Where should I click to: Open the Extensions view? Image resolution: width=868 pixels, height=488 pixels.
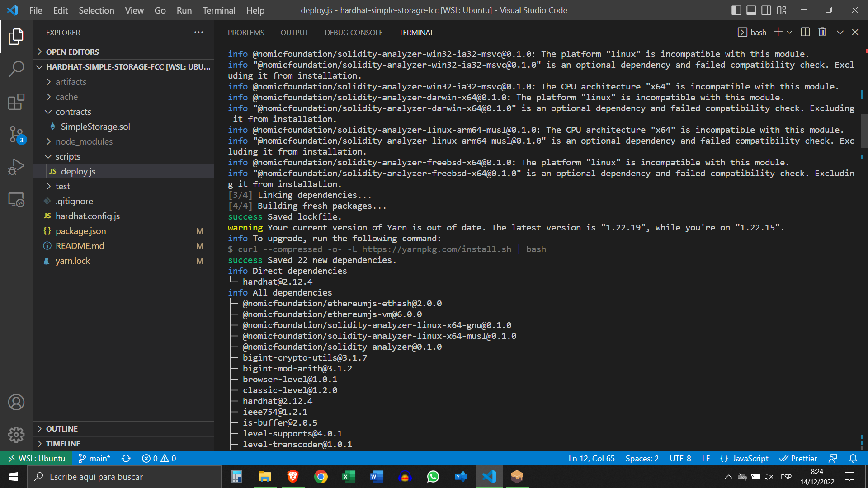16,102
